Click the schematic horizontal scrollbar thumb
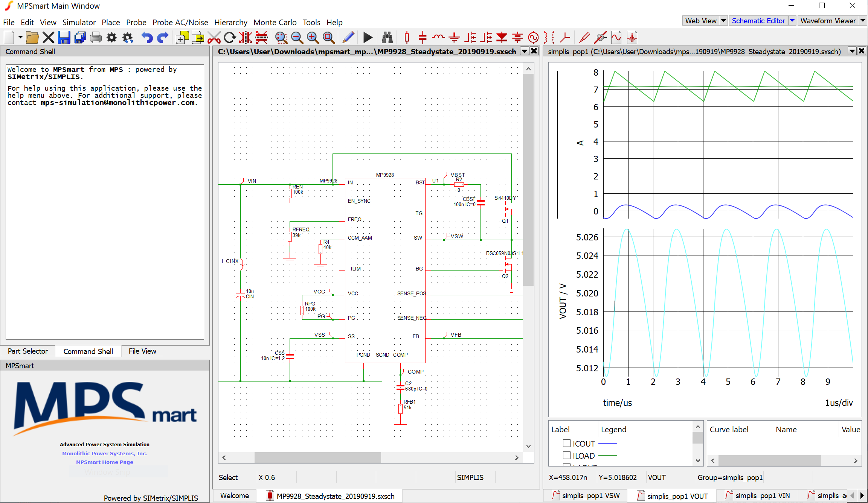868x503 pixels. click(x=317, y=457)
